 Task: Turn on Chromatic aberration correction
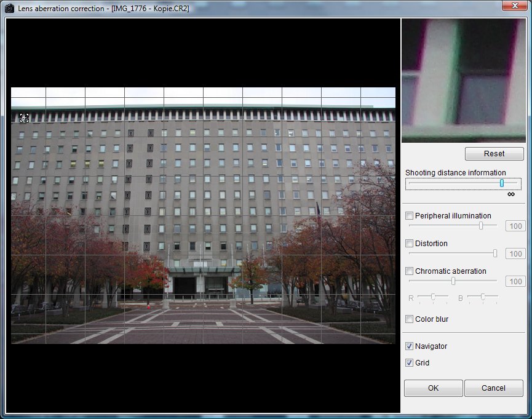[x=410, y=271]
